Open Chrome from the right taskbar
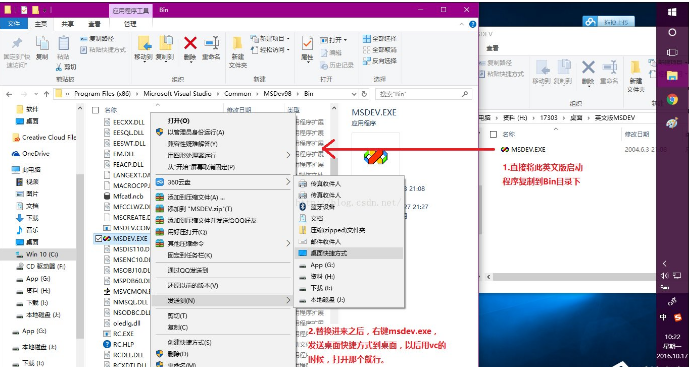The width and height of the screenshot is (692, 367). point(672,100)
